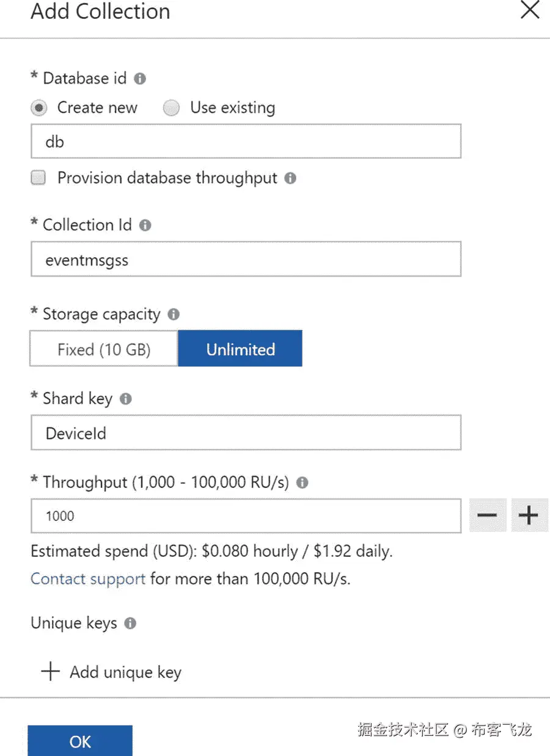Click info icon next to Throughput label

point(302,482)
